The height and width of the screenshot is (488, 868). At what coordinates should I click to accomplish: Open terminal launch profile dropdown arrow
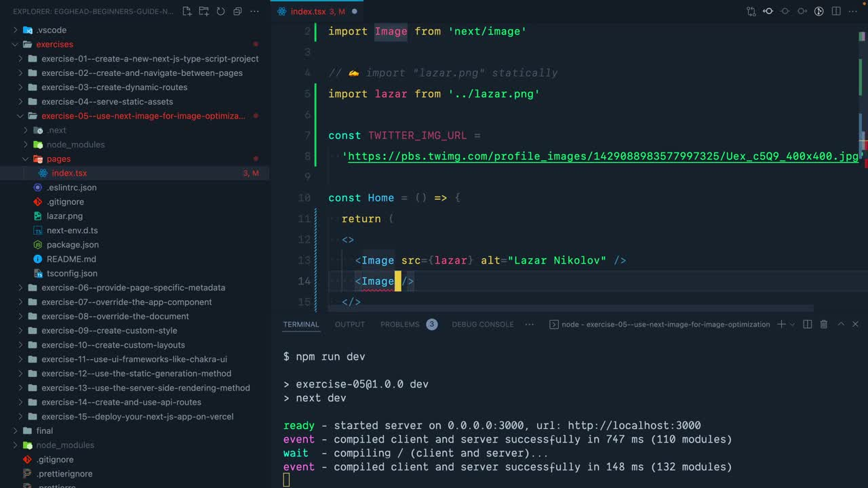coord(792,325)
